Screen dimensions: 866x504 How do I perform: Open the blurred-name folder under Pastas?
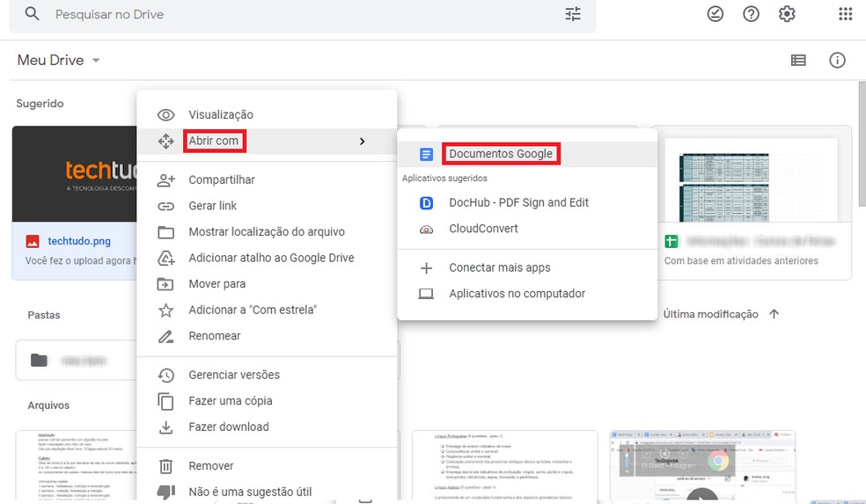click(77, 361)
